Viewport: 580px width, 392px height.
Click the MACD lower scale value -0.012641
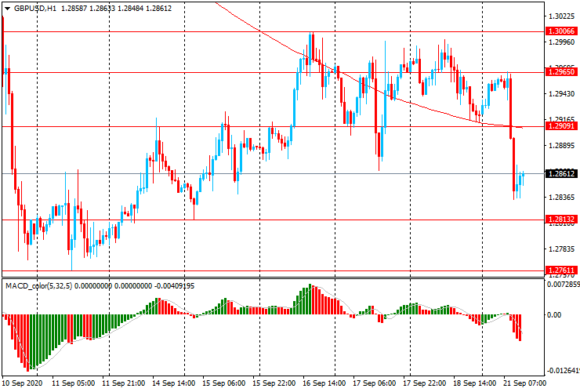coord(563,371)
